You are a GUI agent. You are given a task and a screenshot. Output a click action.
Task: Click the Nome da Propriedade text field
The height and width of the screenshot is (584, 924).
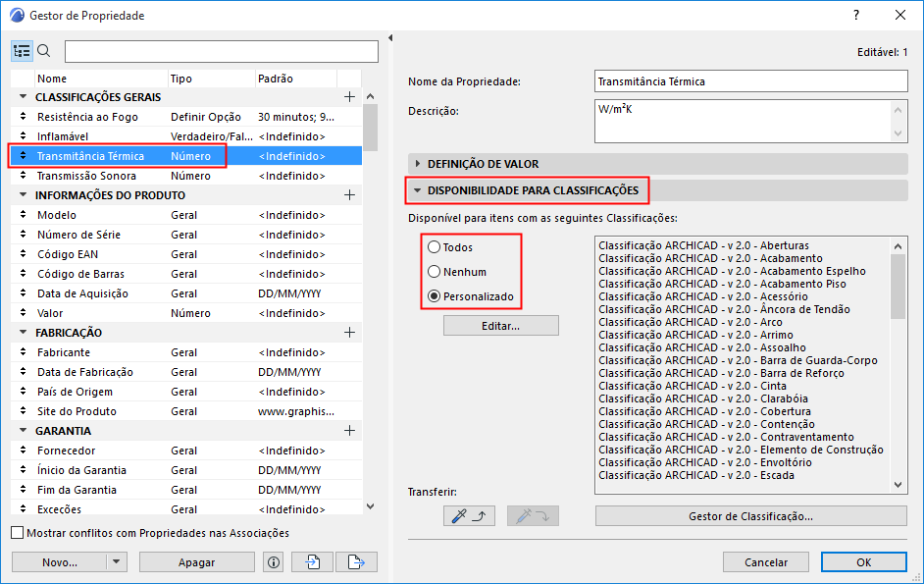pos(750,81)
